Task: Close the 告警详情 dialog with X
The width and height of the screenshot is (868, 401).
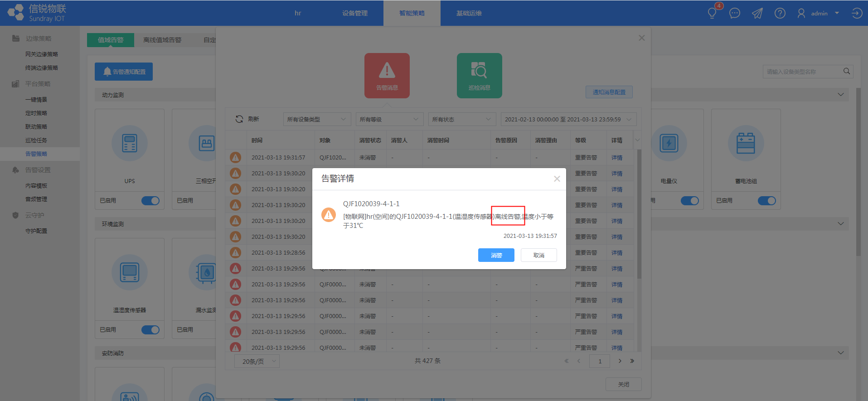Action: coord(557,179)
